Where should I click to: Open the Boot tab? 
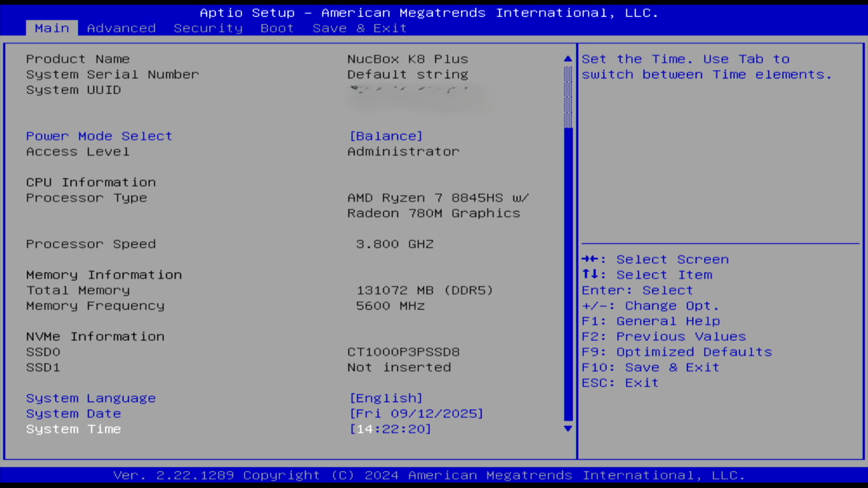coord(277,28)
